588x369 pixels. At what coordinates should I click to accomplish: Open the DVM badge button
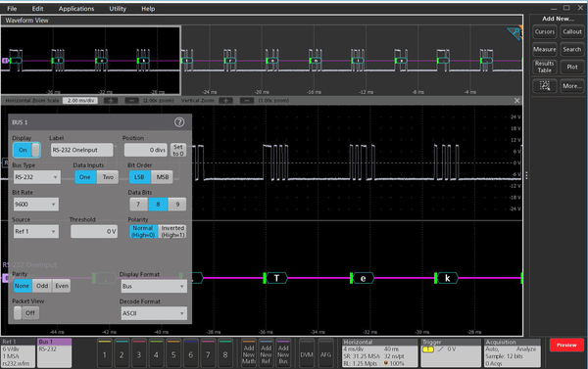(307, 353)
